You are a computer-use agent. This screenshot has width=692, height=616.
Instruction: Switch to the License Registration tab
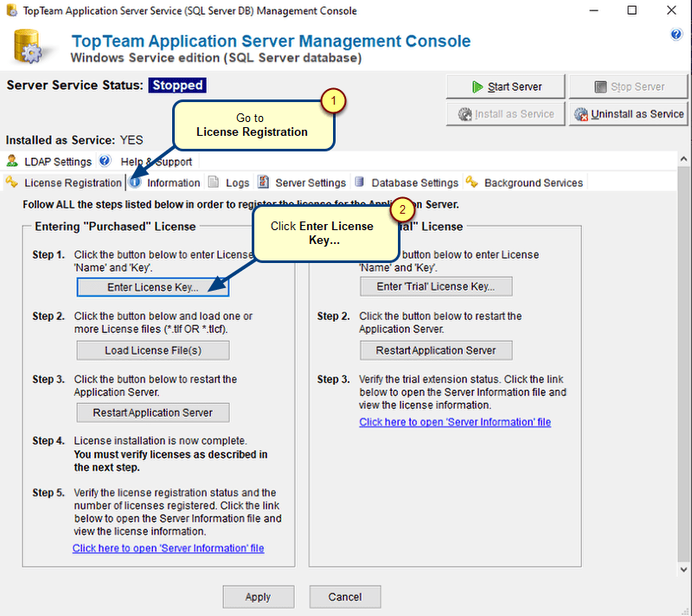click(x=64, y=183)
